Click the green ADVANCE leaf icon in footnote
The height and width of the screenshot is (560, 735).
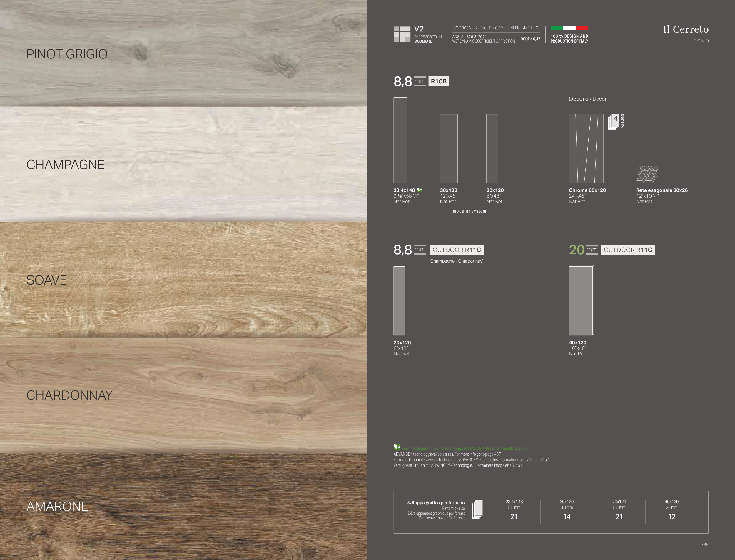click(397, 447)
